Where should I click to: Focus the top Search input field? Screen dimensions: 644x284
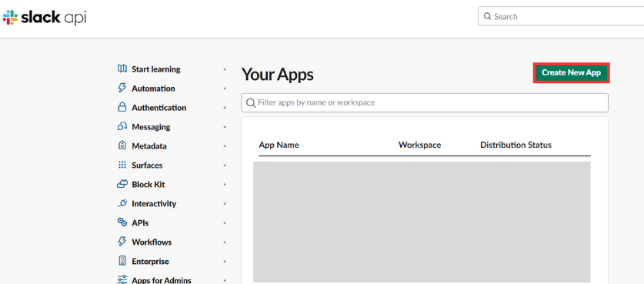coord(561,16)
